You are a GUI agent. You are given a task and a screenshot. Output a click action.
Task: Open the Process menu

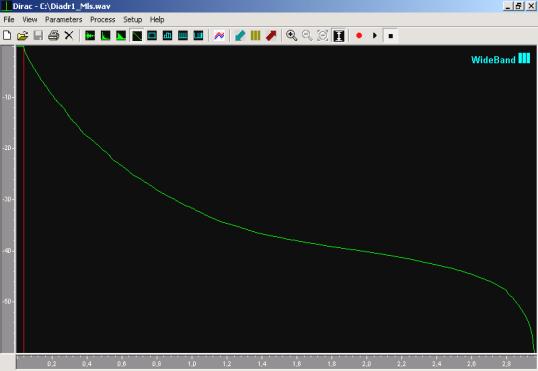click(x=103, y=20)
